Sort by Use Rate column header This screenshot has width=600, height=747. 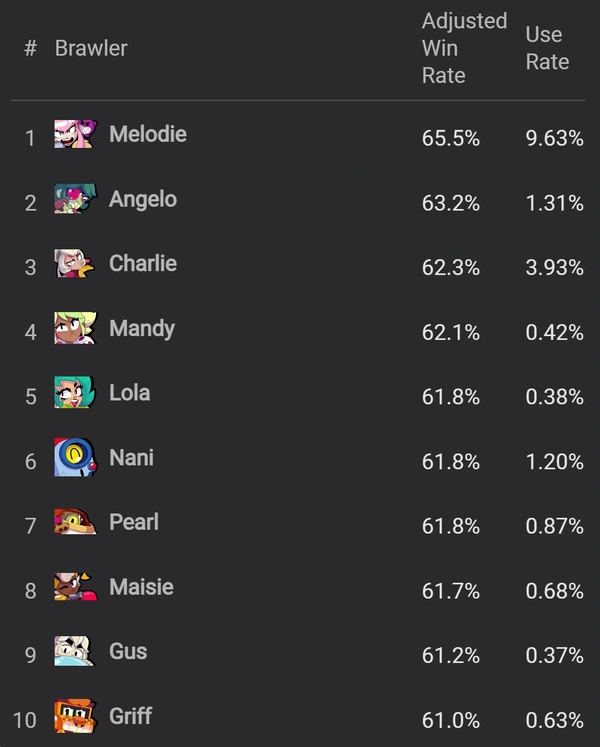[x=547, y=48]
